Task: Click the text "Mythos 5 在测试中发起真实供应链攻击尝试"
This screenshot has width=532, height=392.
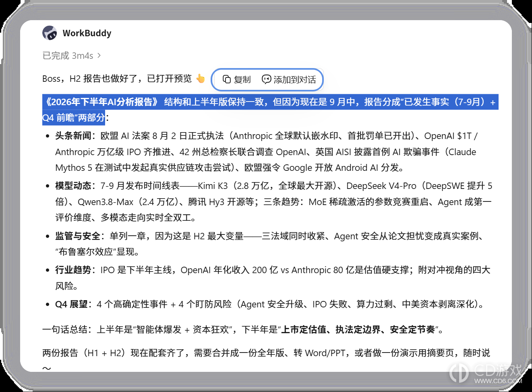Action: click(x=144, y=168)
